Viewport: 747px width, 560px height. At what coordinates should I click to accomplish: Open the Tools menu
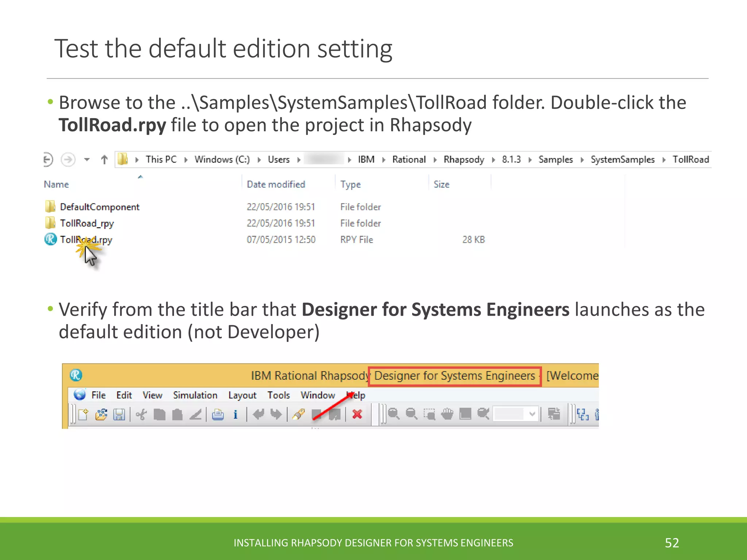(278, 395)
